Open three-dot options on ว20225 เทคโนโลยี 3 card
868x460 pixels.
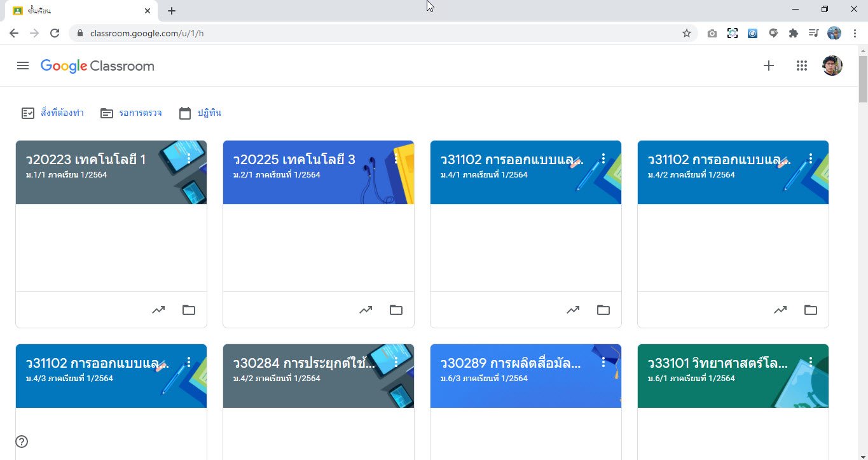[x=396, y=158]
